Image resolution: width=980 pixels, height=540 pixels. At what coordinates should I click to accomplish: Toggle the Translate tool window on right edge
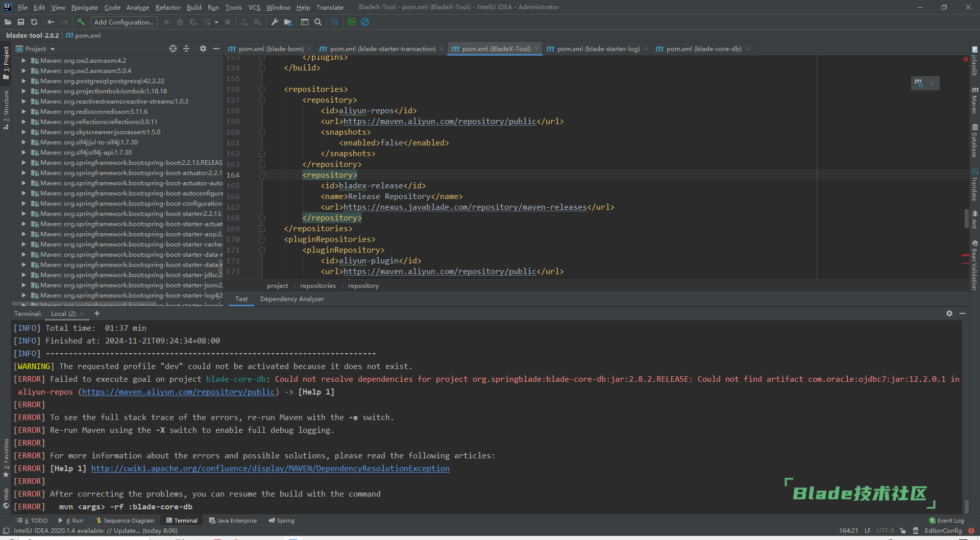(974, 185)
